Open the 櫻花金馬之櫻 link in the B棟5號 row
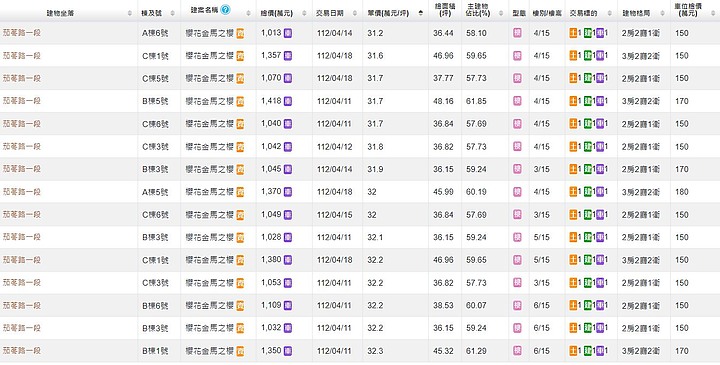 (210, 101)
